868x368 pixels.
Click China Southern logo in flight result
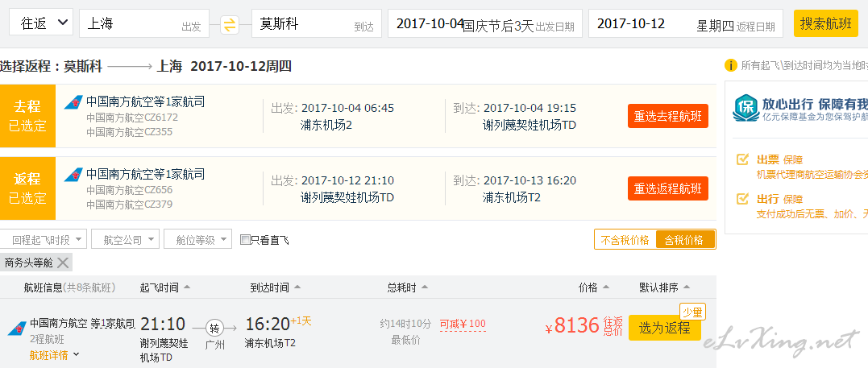(17, 329)
